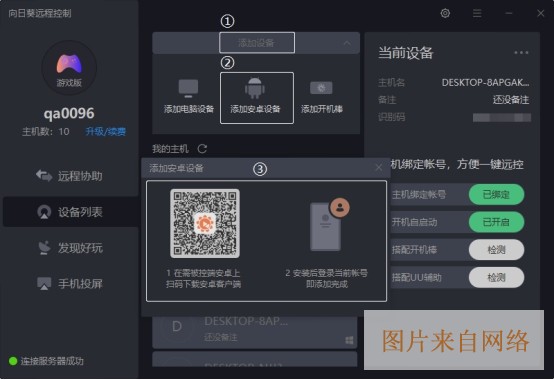554x380 pixels.
Task: Refresh the 我的主机 list
Action: pyautogui.click(x=202, y=149)
